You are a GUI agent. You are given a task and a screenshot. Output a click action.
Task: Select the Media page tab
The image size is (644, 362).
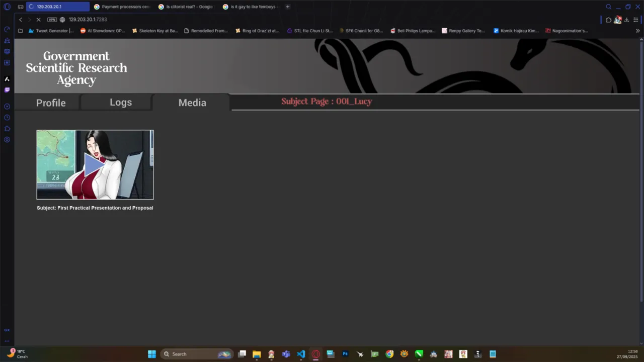[192, 103]
